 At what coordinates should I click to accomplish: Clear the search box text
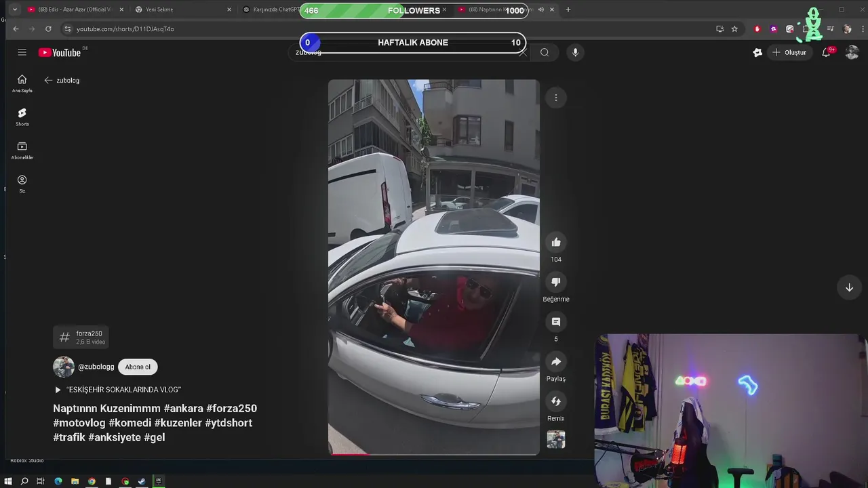pos(522,53)
